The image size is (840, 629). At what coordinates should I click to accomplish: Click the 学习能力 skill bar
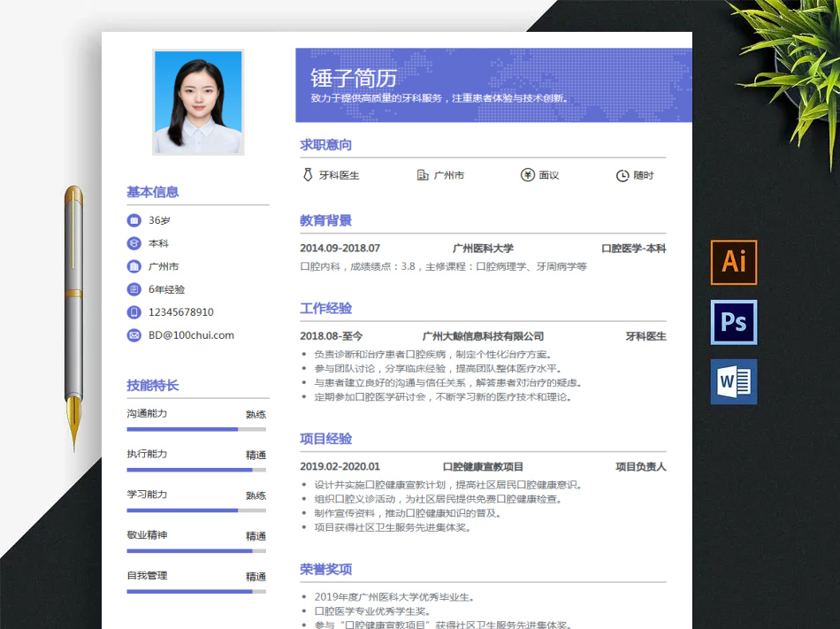(x=196, y=510)
